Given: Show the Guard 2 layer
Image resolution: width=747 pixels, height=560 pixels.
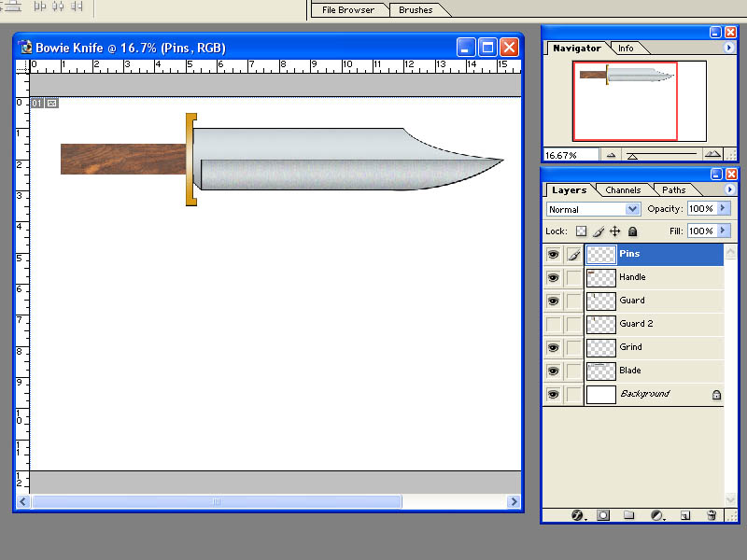Looking at the screenshot, I should (x=553, y=324).
